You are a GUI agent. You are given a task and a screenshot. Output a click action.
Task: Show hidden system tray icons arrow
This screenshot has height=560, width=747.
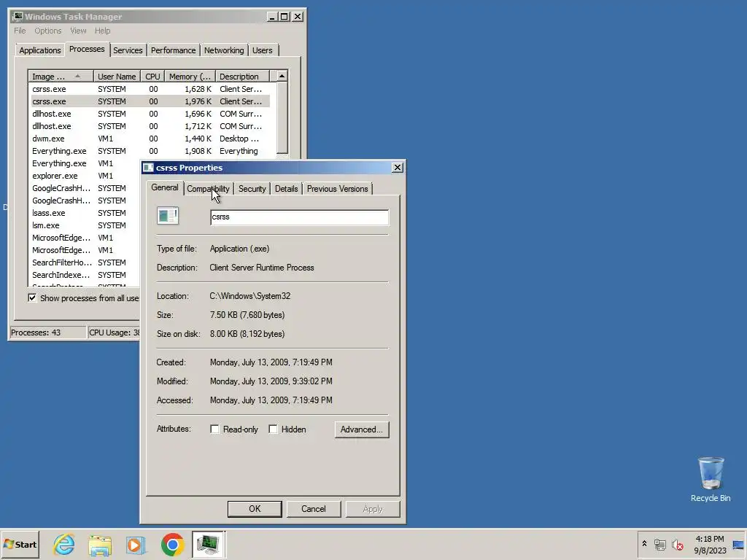click(x=644, y=544)
